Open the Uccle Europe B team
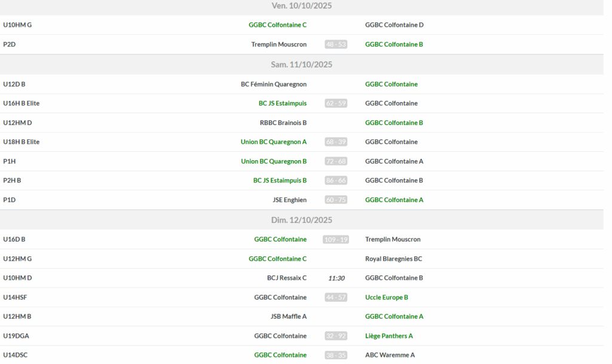Viewport: 612px width, 364px height. pos(386,298)
